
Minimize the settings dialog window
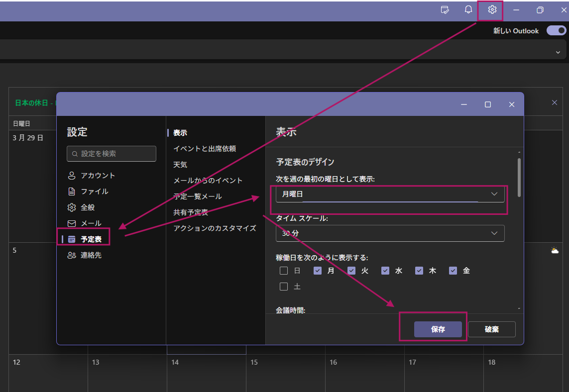(x=464, y=104)
